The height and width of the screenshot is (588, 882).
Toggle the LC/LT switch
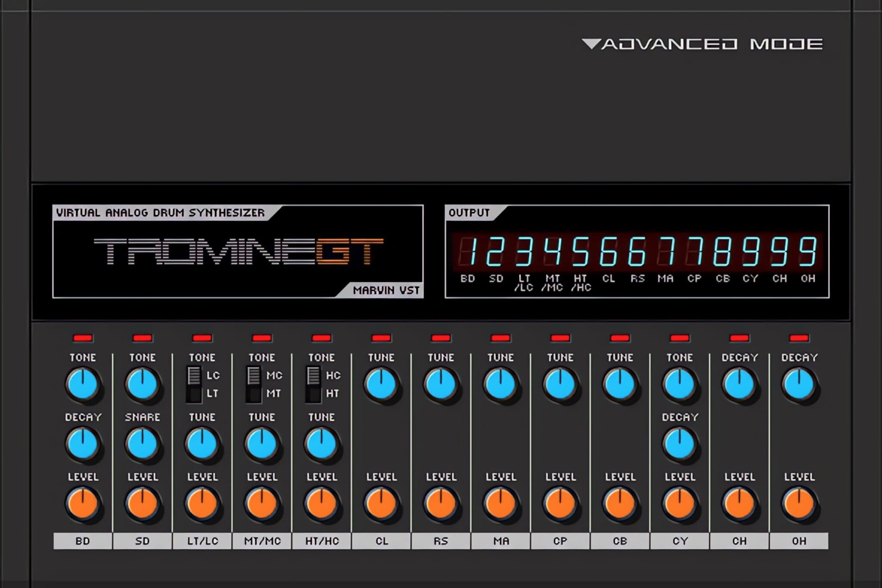coord(194,384)
